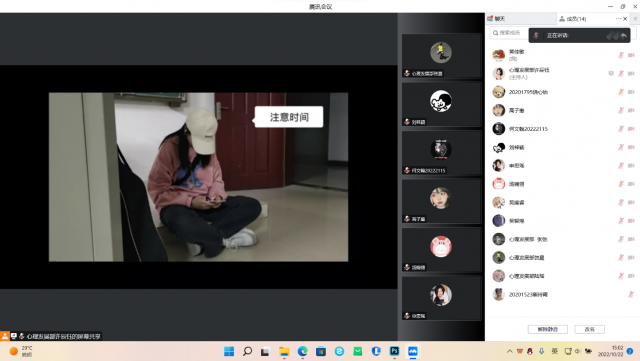Click camera icon for member 刘梓颖
The width and height of the screenshot is (640, 361).
tap(631, 147)
